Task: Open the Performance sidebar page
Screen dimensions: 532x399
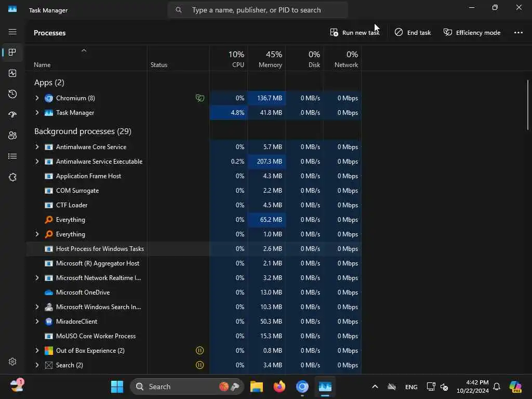Action: tap(12, 73)
